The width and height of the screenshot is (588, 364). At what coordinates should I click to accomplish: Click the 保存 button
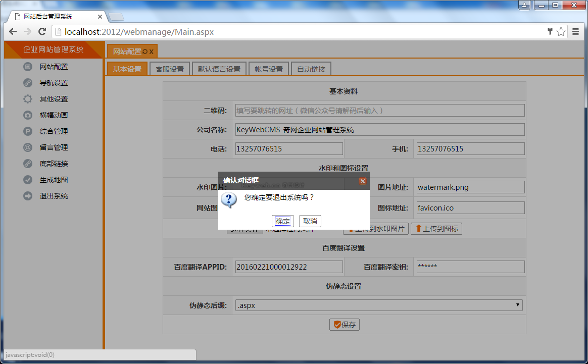point(344,325)
